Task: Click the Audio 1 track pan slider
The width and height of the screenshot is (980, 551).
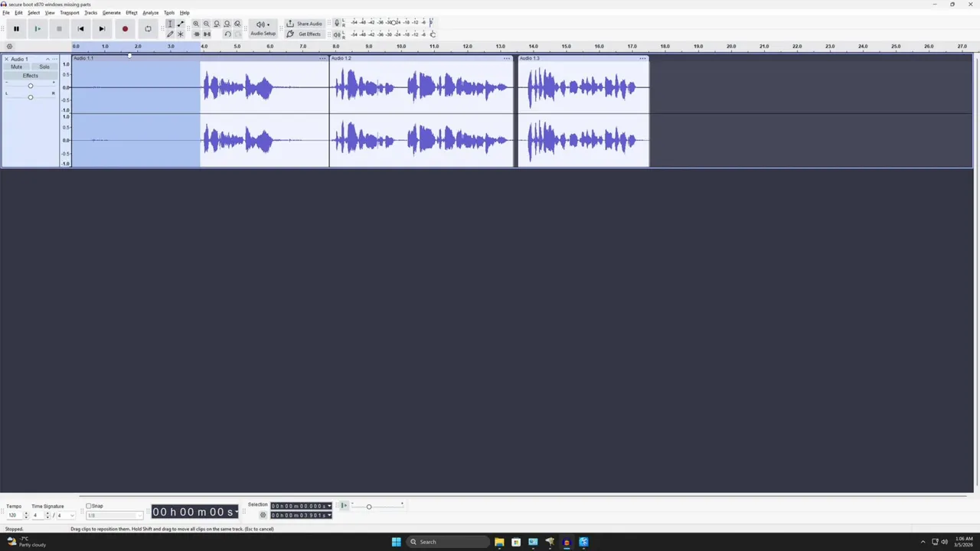Action: point(31,97)
